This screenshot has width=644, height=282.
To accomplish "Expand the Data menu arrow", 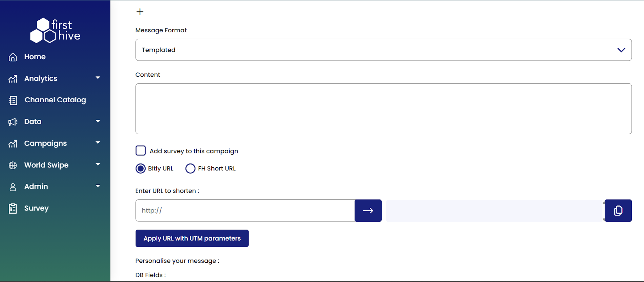I will (x=98, y=121).
